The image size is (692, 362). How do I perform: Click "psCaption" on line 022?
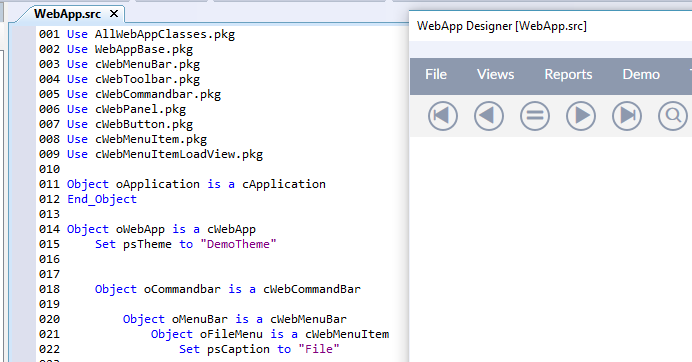(x=238, y=349)
